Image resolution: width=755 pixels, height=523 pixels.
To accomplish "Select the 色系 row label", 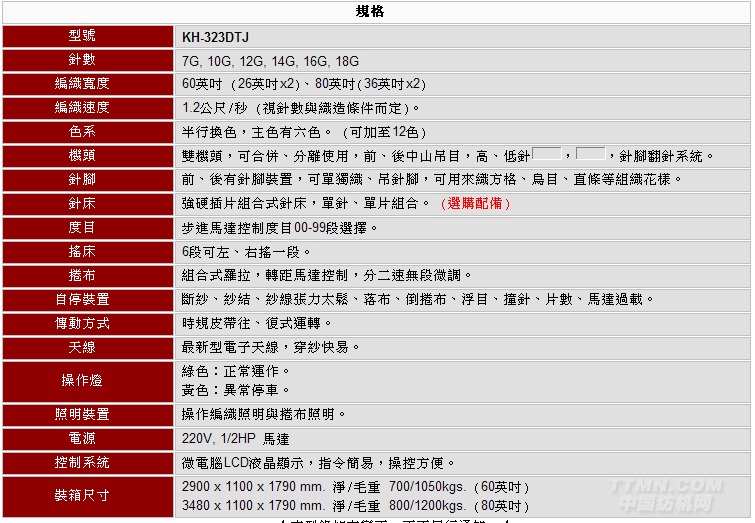I will coord(89,132).
